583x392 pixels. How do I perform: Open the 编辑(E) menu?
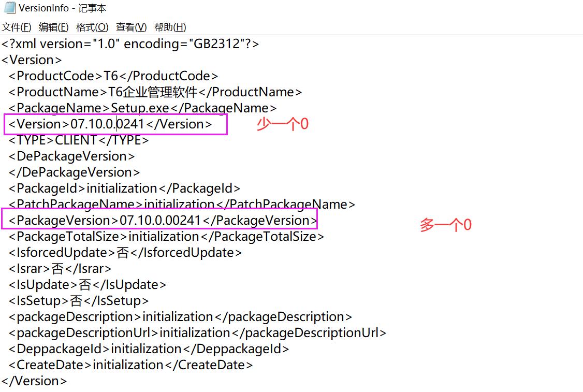point(53,27)
